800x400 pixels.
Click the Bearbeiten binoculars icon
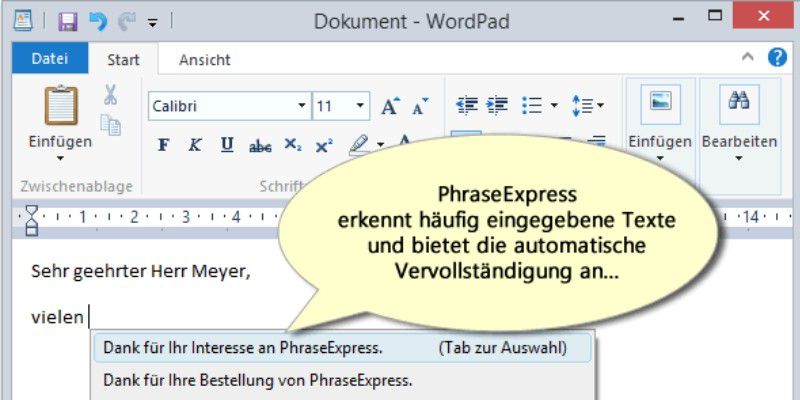click(739, 104)
